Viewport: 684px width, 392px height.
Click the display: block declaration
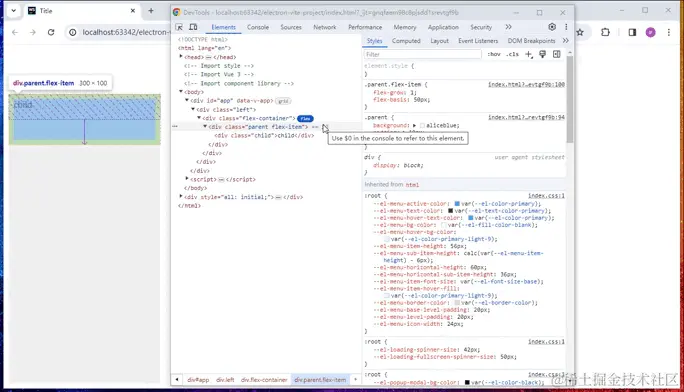point(398,165)
